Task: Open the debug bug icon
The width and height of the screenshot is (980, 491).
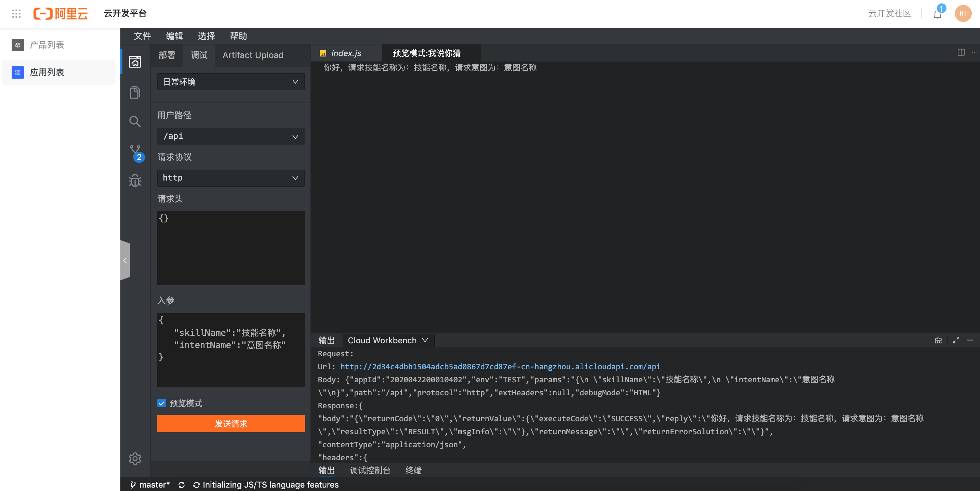Action: pos(135,181)
